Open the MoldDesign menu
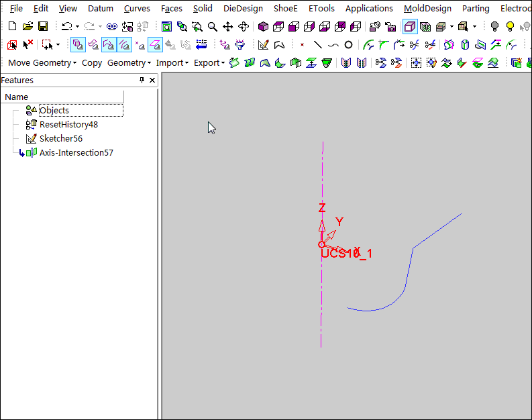The image size is (532, 420). tap(427, 9)
